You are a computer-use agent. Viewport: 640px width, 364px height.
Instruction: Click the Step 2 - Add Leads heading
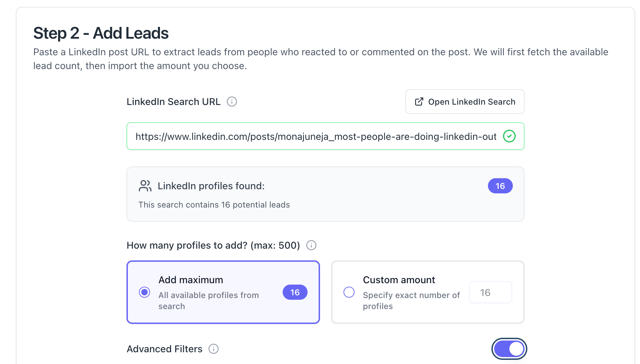pos(101,33)
